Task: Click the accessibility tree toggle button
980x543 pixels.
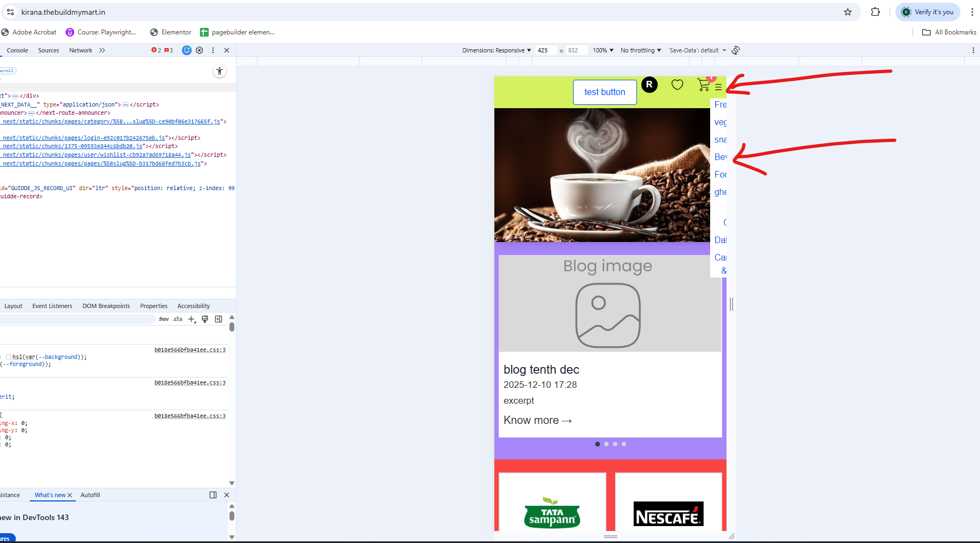Action: (x=220, y=71)
